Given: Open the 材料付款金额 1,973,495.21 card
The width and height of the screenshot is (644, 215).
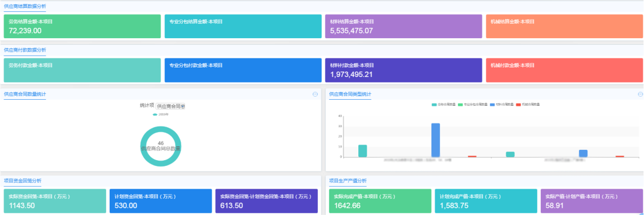Looking at the screenshot, I should [404, 70].
